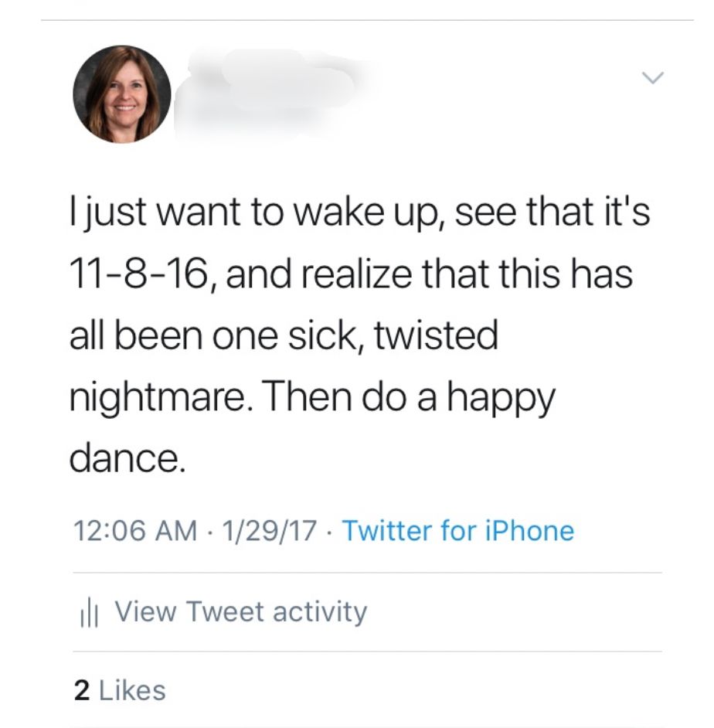This screenshot has width=714, height=728.
Task: Click the Tweet activity bar chart icon
Action: [x=90, y=613]
